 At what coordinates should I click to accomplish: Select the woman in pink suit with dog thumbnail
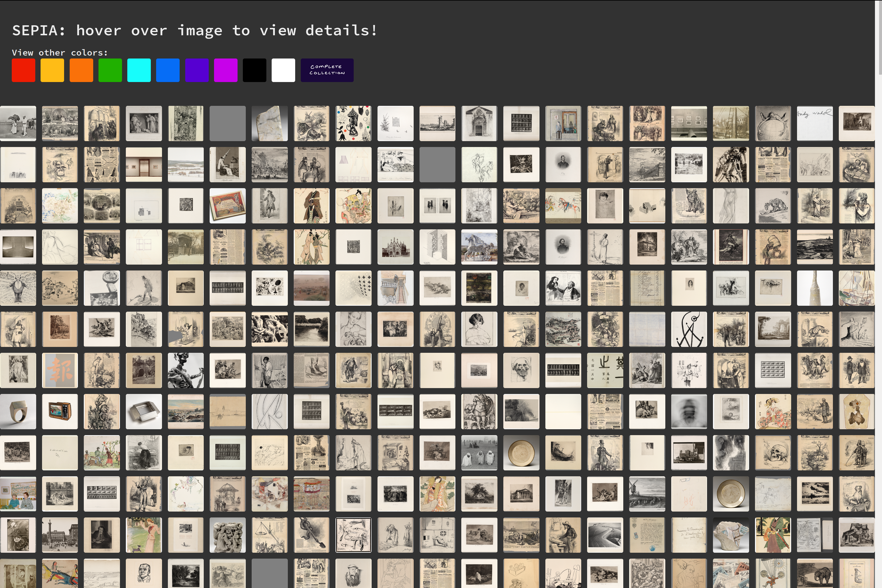tap(144, 535)
